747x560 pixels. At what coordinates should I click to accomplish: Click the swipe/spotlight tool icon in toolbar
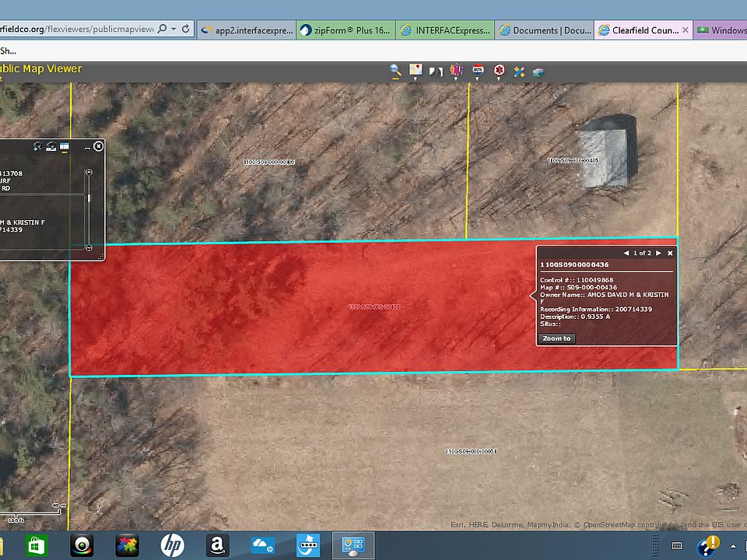436,72
